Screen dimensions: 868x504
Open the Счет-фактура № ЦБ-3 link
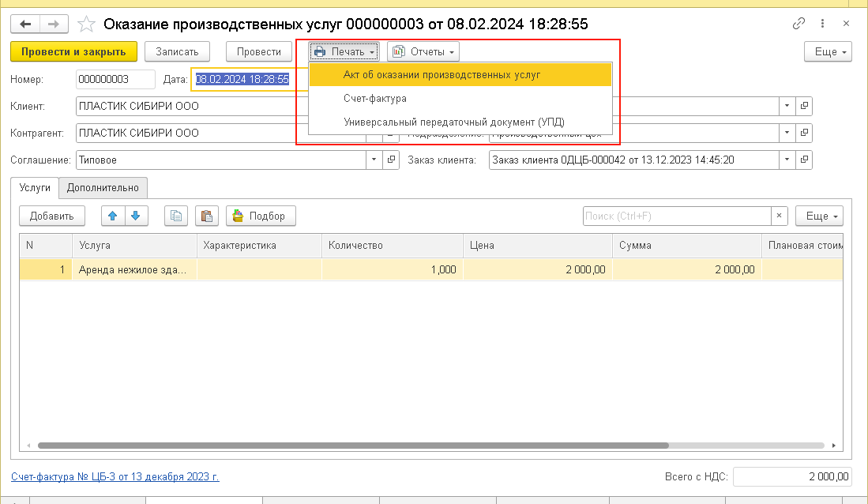[x=115, y=477]
